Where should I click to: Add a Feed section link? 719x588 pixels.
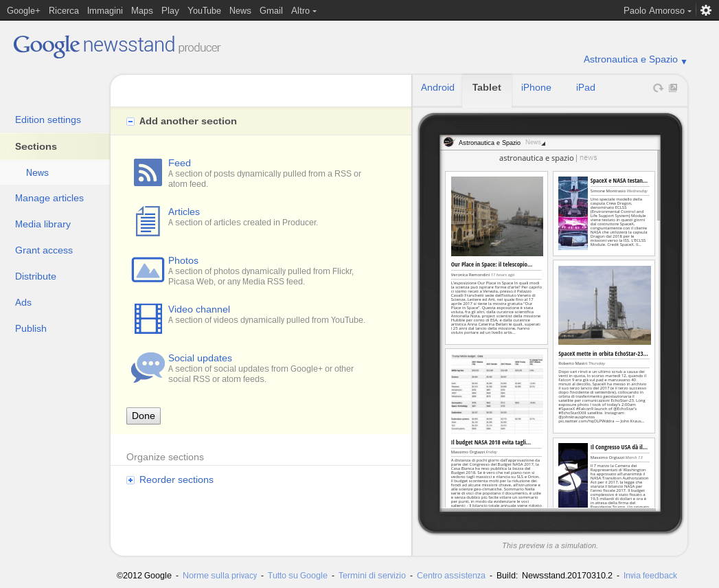click(179, 163)
